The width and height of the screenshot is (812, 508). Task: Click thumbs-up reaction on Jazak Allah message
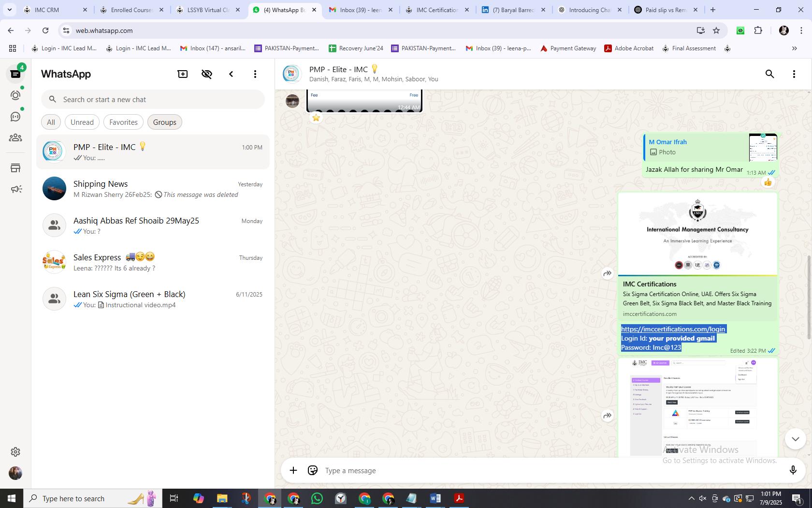click(768, 182)
